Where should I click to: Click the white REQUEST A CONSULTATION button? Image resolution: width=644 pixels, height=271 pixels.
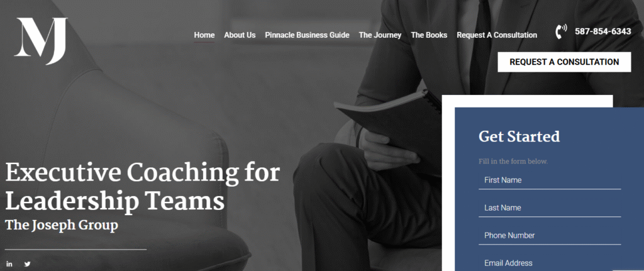coord(564,62)
